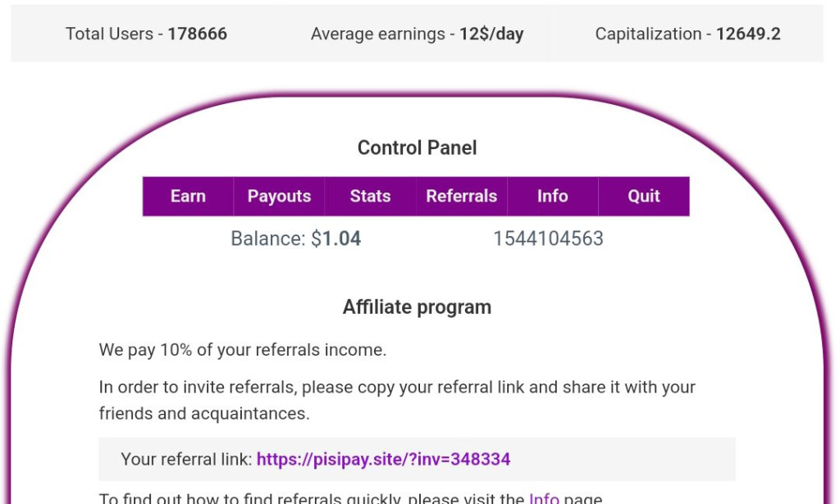840x504 pixels.
Task: Click your referral link https://pisipay.site/?inv=348334
Action: coord(382,459)
